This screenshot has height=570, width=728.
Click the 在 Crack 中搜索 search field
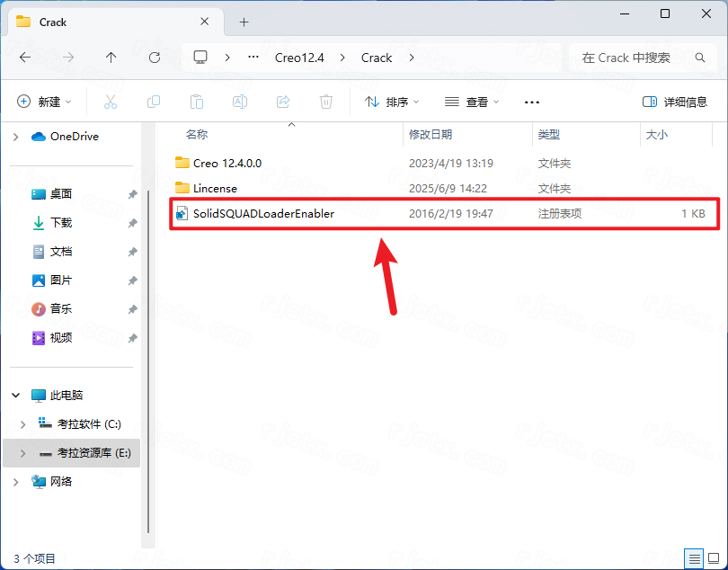(x=643, y=58)
